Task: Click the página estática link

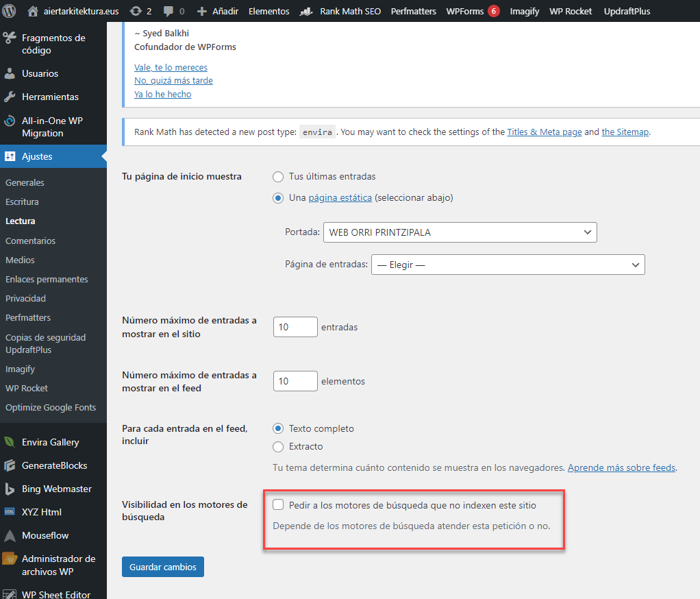Action: (340, 198)
